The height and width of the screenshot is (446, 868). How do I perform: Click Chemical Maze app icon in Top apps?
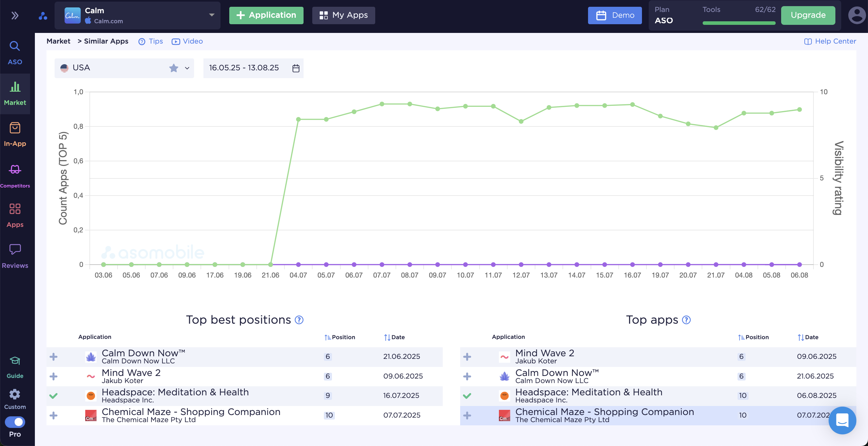tap(504, 415)
